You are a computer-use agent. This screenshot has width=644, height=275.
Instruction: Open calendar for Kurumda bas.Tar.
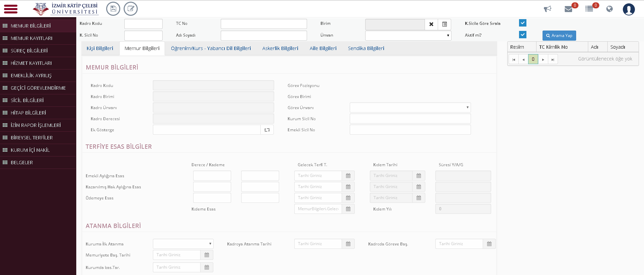point(207,267)
